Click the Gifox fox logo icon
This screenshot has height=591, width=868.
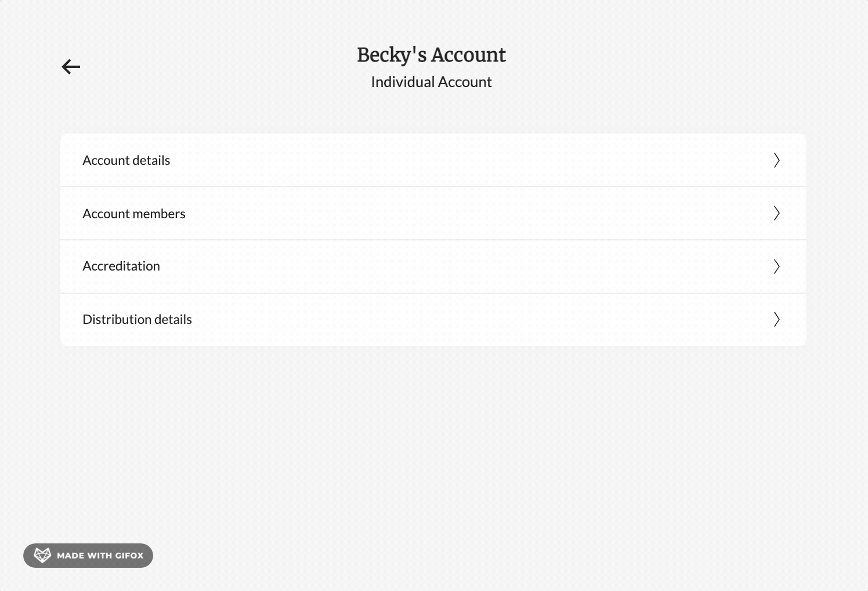(x=42, y=556)
